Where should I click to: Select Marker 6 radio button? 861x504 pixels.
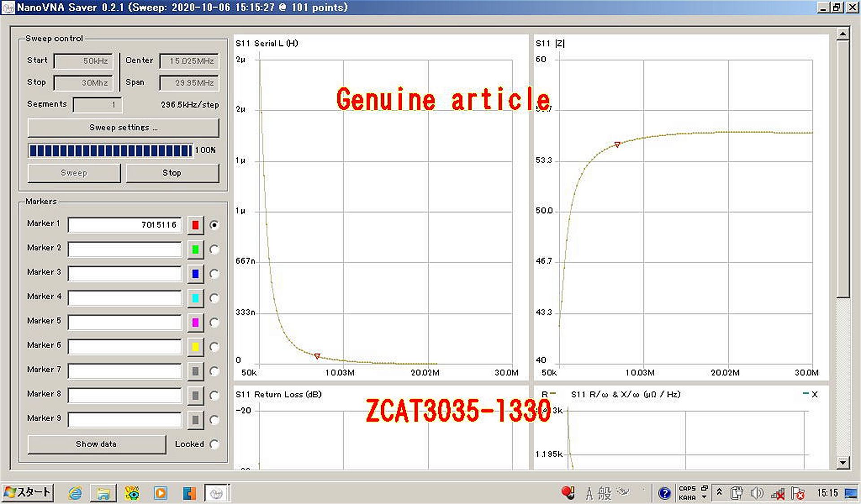214,347
